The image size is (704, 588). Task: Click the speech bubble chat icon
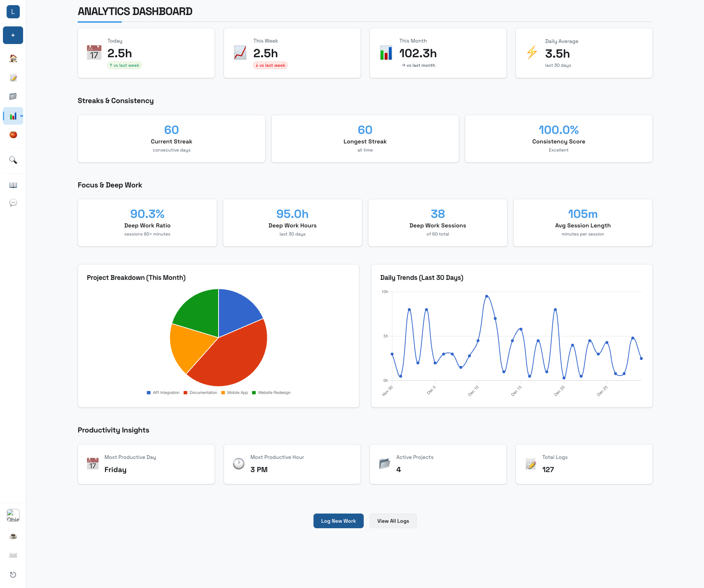[x=13, y=202]
